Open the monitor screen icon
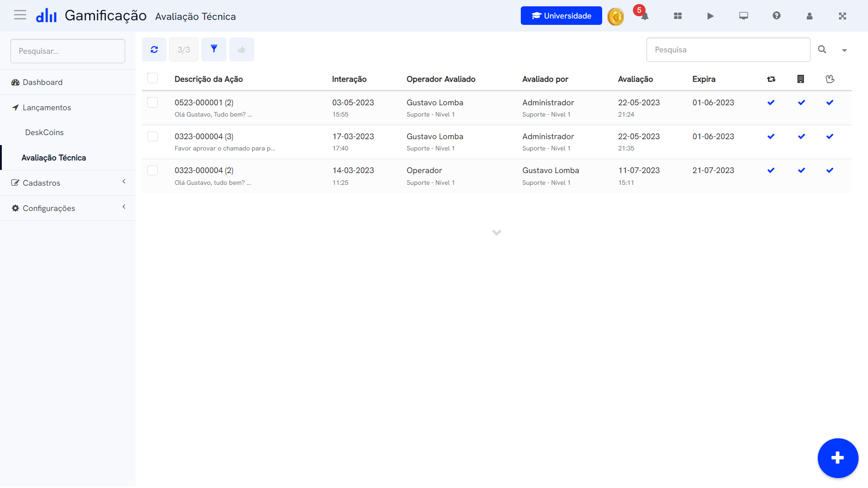This screenshot has width=868, height=488. tap(743, 16)
